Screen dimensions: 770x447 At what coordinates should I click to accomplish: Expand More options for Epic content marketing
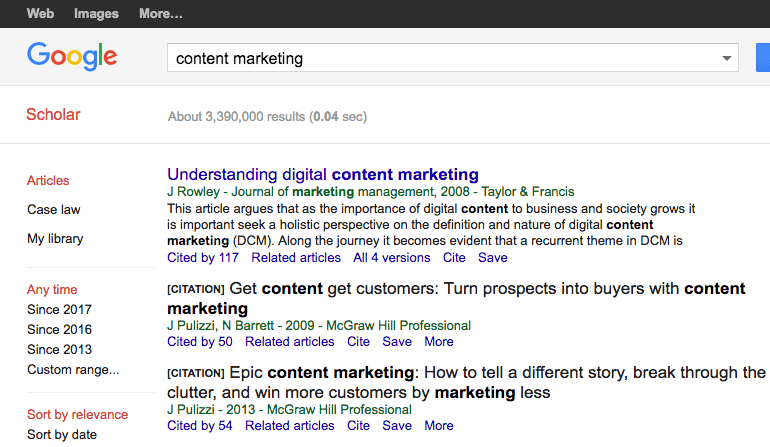coord(439,425)
